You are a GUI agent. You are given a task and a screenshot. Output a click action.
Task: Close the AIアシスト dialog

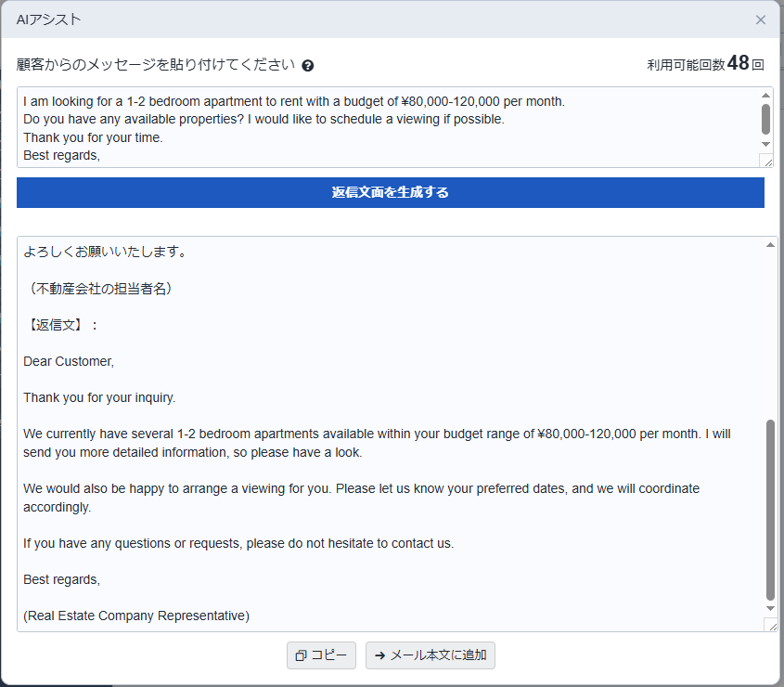click(760, 19)
